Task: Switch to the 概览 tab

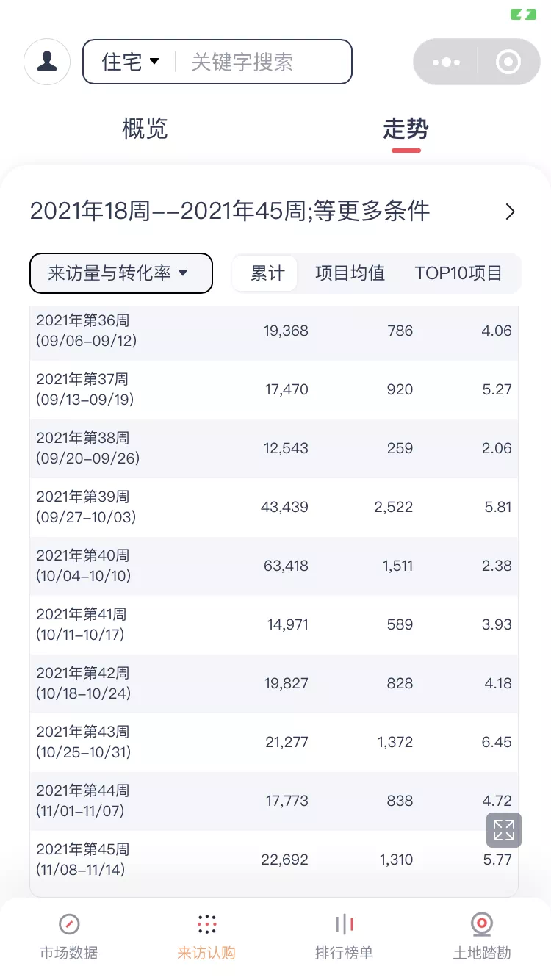Action: [x=145, y=129]
